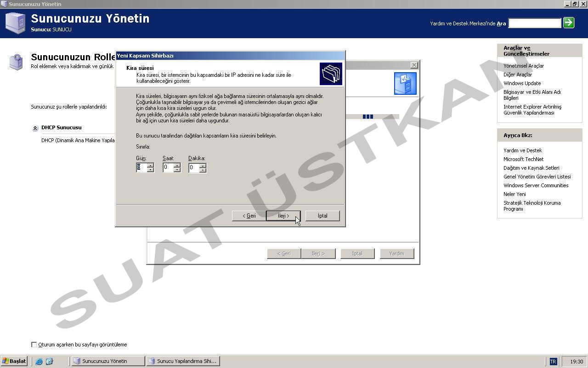Click the DHCP Sunucusu heading text

[x=61, y=127]
